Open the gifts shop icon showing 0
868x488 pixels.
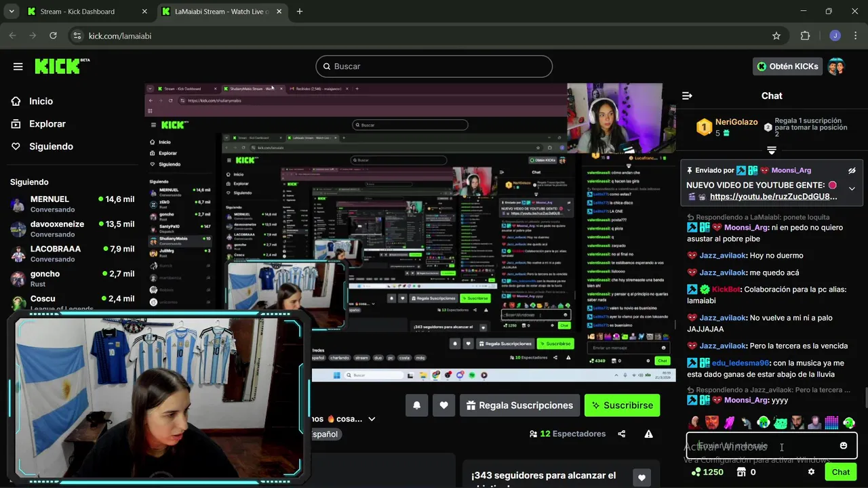tap(741, 472)
